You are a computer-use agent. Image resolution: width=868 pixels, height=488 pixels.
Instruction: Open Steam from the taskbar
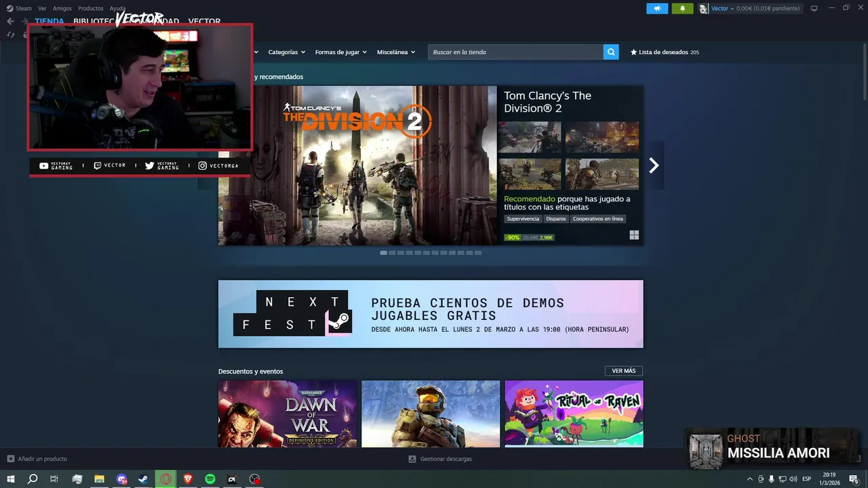(x=143, y=479)
